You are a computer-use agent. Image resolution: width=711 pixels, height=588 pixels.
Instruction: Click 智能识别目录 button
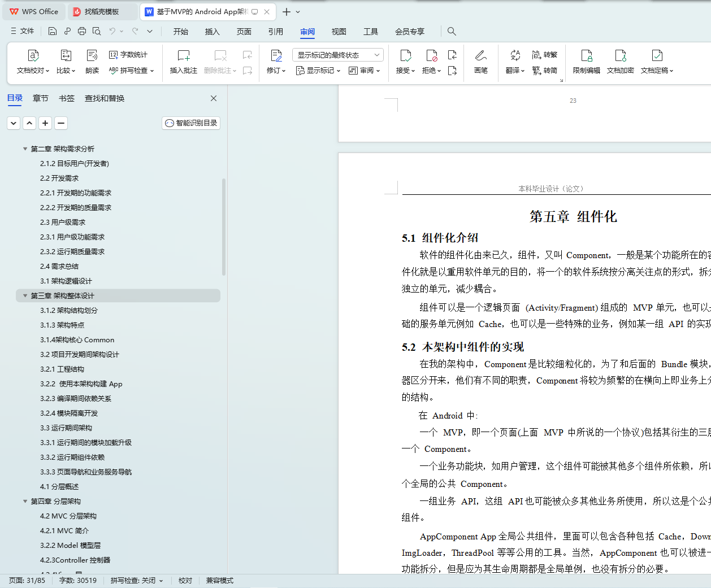[191, 123]
